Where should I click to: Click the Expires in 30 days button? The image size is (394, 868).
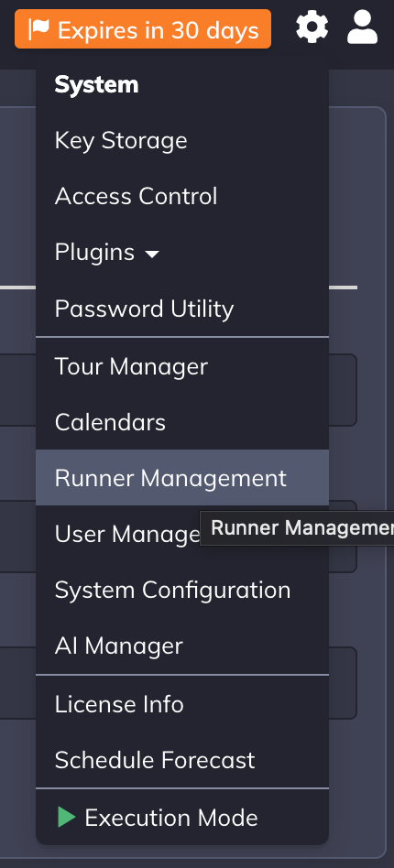click(x=143, y=28)
